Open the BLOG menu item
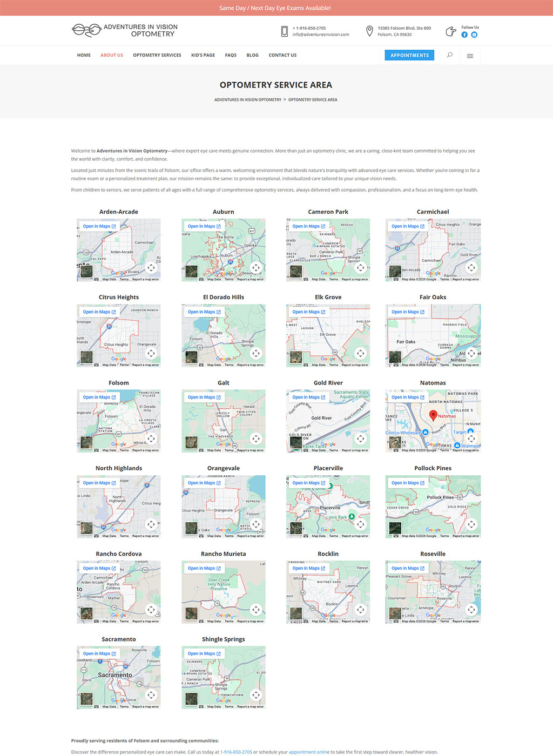This screenshot has width=553, height=756. point(253,55)
